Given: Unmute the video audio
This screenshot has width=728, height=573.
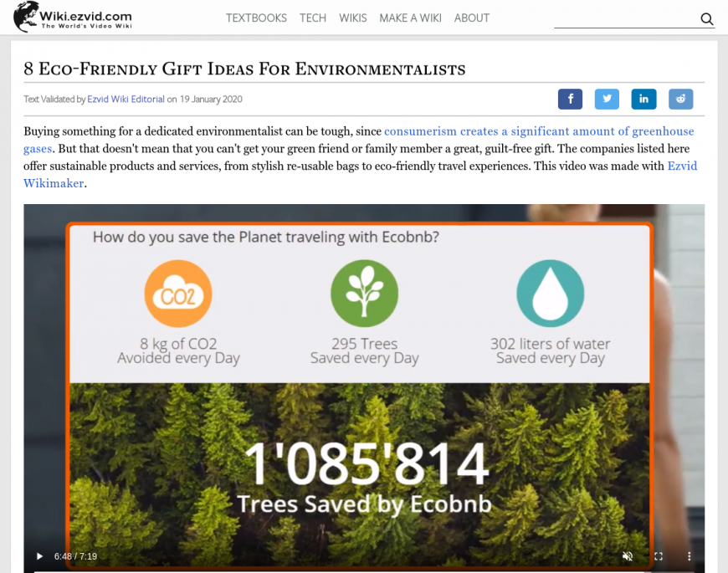Looking at the screenshot, I should pos(628,555).
